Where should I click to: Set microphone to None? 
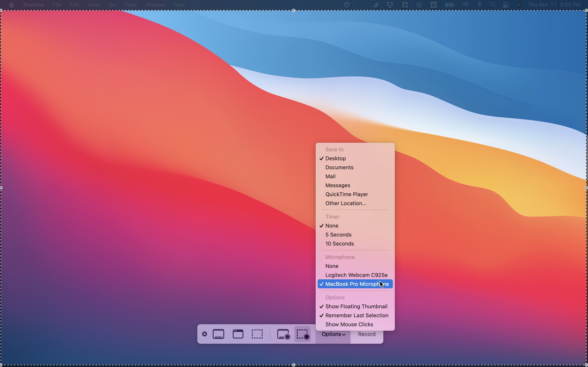(x=332, y=266)
